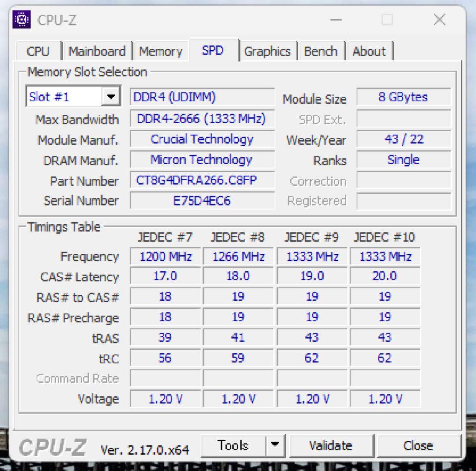Screen dimensions: 476x471
Task: Click the 1266 MHz frequency cell
Action: [238, 257]
